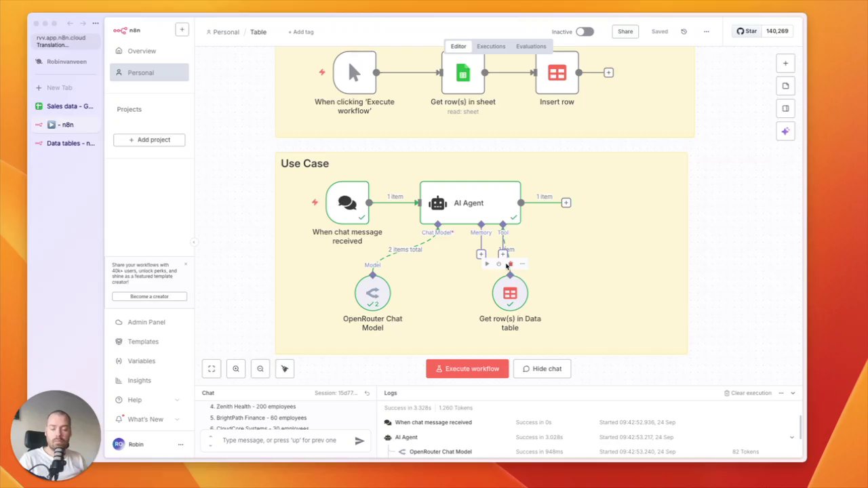Click the panel layout icon on right side
868x488 pixels.
(785, 108)
